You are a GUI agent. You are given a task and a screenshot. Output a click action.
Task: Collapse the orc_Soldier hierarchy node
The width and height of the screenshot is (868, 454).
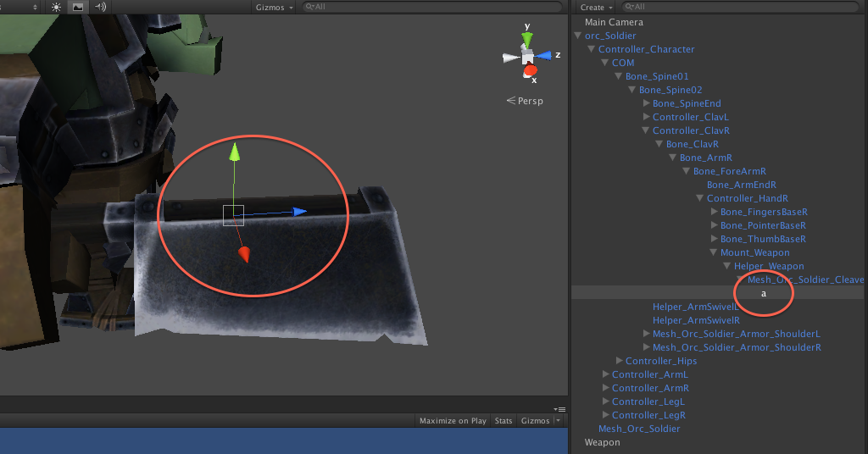click(578, 36)
